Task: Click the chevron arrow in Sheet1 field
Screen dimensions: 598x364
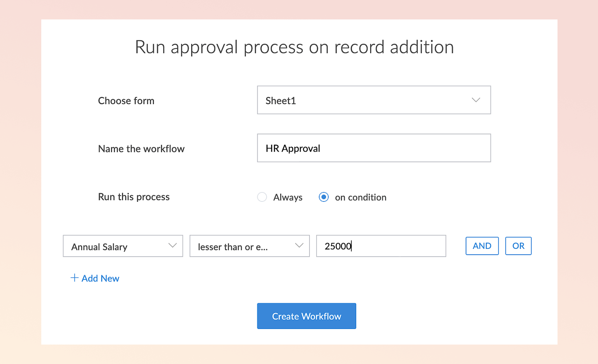Action: coord(476,100)
